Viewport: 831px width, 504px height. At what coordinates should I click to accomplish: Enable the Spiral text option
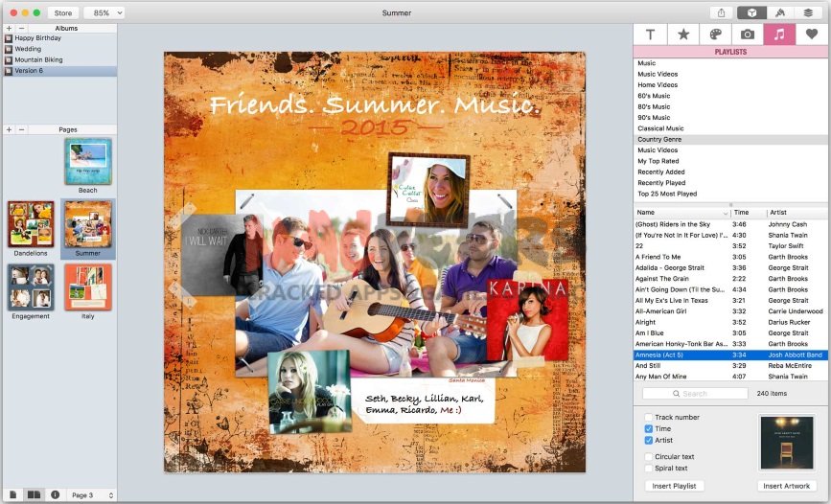pyautogui.click(x=649, y=469)
